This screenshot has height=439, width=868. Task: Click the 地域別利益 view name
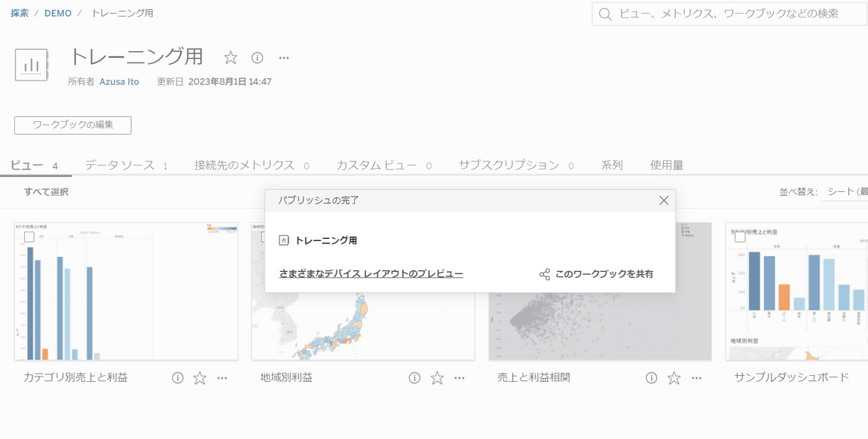286,377
